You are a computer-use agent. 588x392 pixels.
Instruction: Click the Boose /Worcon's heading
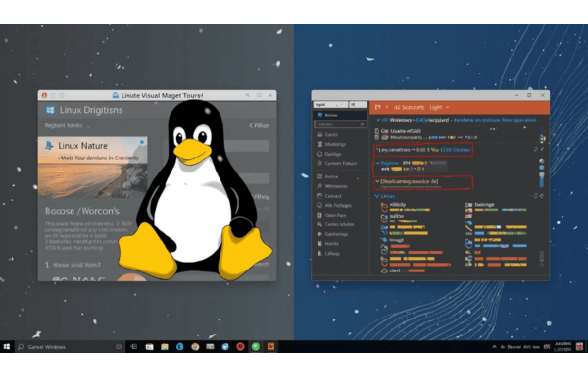82,211
